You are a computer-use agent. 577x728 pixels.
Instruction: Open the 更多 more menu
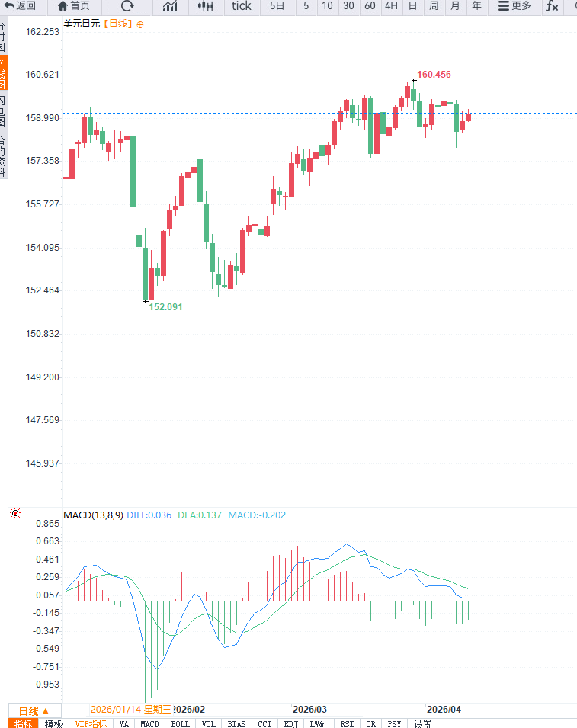[x=514, y=6]
